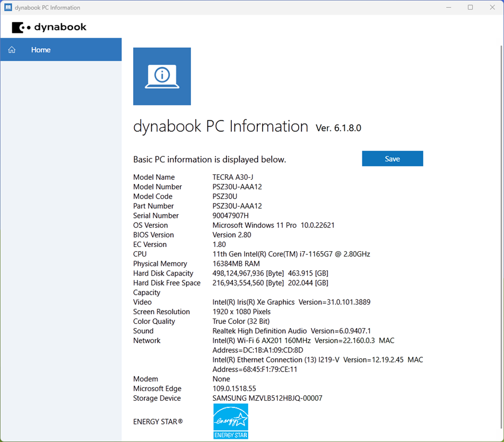Click True Color (32 Bit) value

click(241, 321)
